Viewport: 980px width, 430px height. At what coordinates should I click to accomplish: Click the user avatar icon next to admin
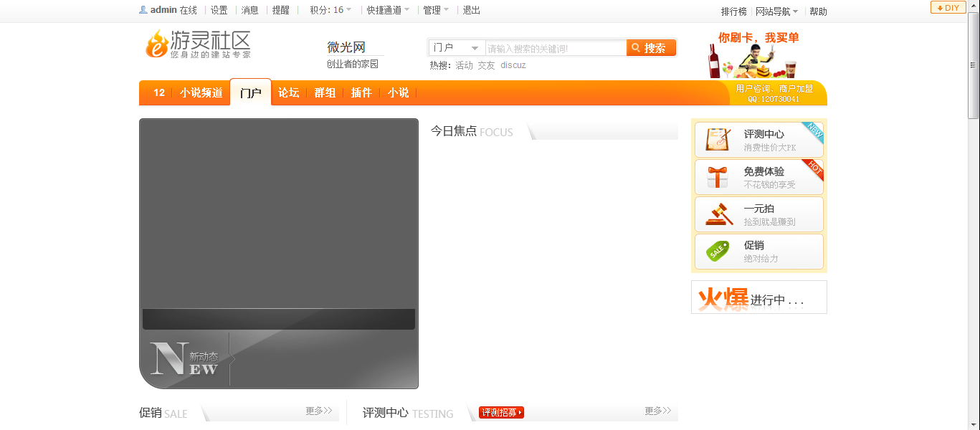click(x=142, y=10)
